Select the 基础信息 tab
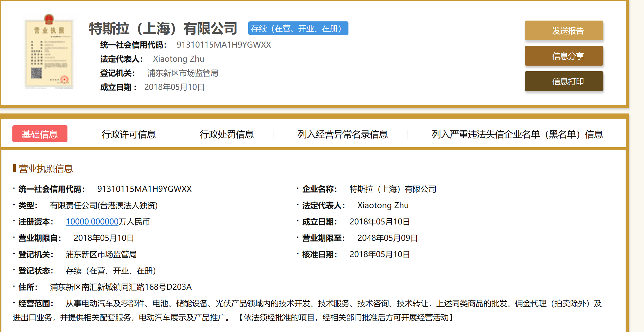This screenshot has width=644, height=332. [x=40, y=134]
